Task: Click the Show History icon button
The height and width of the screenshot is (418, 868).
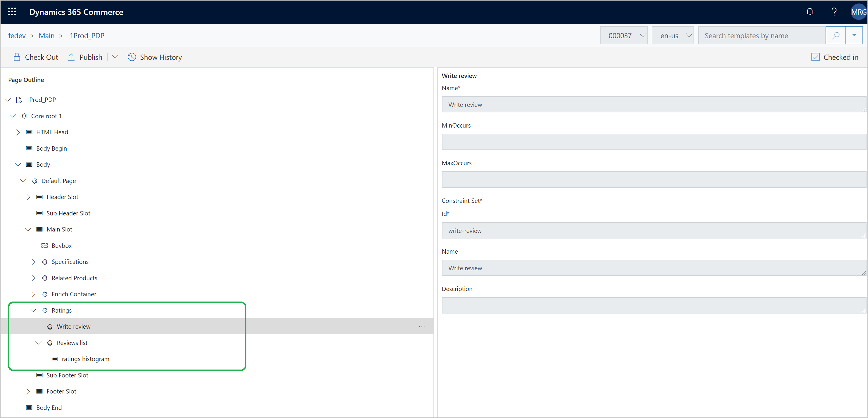Action: [131, 57]
